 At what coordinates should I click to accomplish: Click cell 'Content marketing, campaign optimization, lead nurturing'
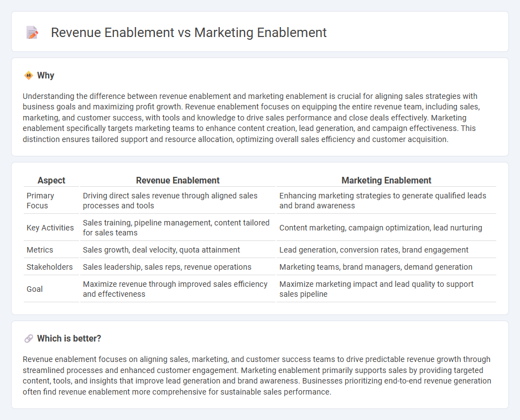click(386, 228)
